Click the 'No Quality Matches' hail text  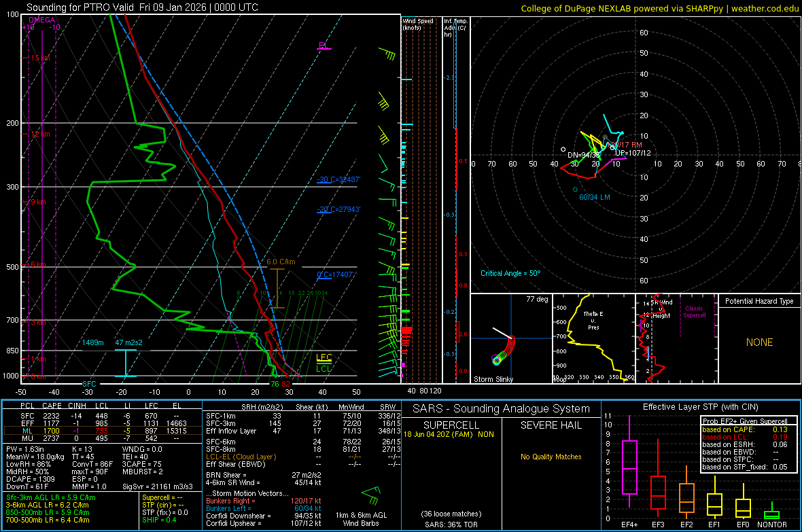tap(551, 457)
